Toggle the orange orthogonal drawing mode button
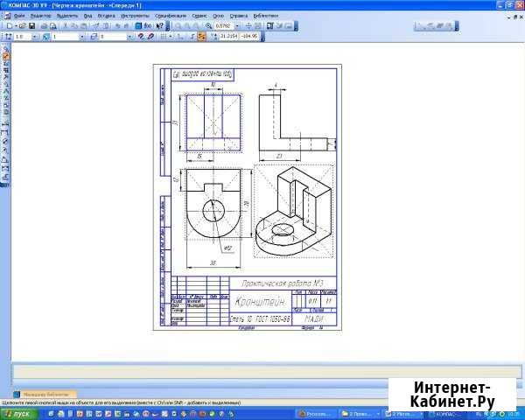 click(x=203, y=37)
